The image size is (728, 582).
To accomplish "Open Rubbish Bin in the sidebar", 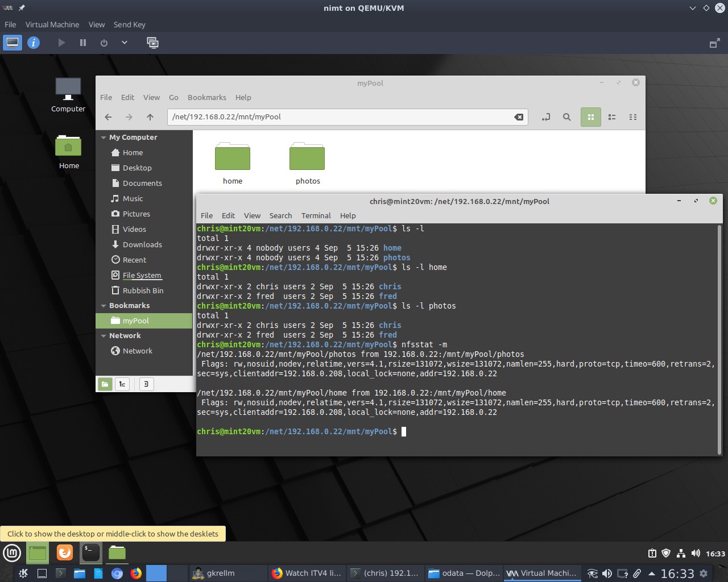I will click(x=144, y=290).
